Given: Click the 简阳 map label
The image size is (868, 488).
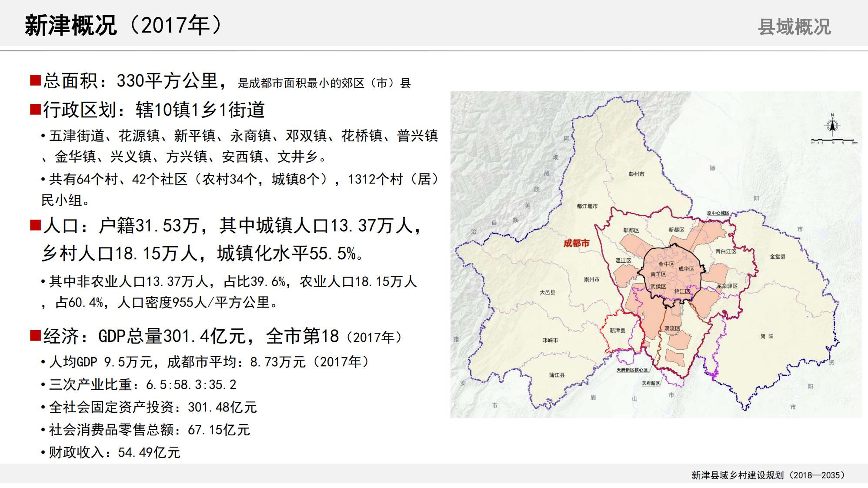Looking at the screenshot, I should point(767,336).
